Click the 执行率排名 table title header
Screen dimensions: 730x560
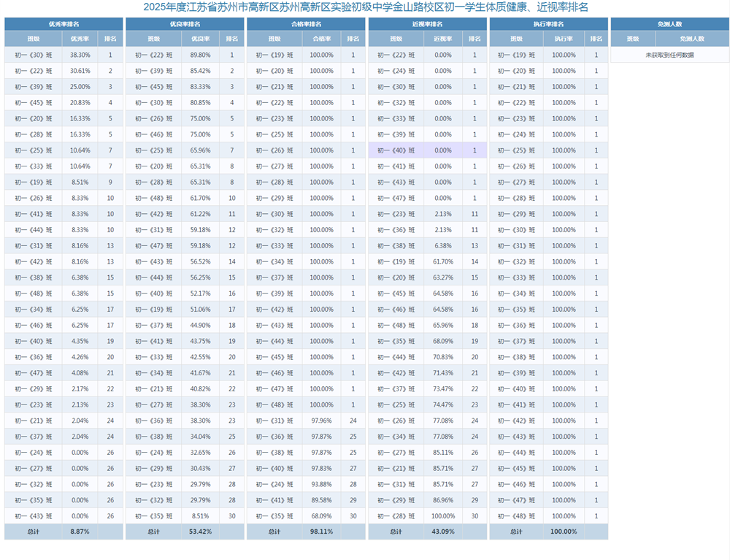click(548, 24)
